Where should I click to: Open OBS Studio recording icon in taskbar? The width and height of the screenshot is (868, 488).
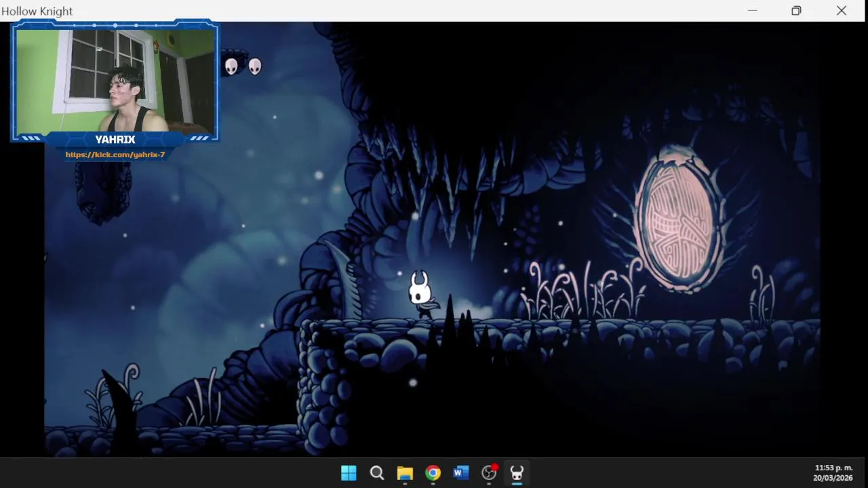click(x=489, y=472)
